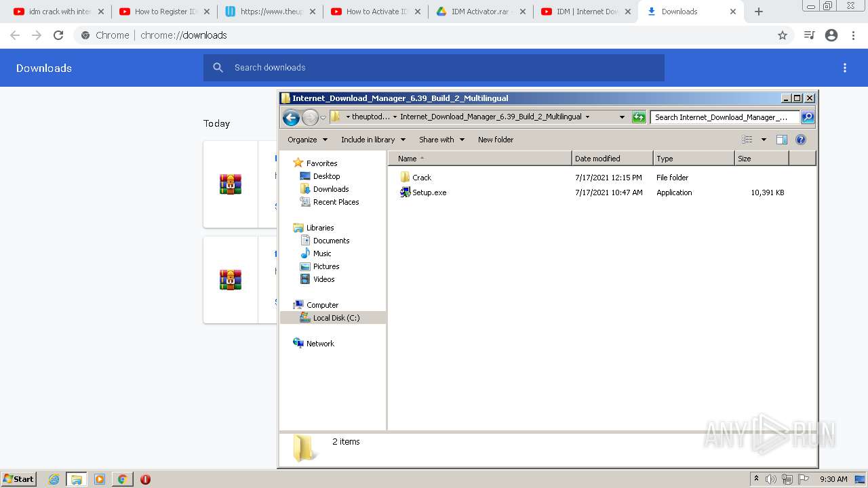Show hidden tray icons arrow
868x488 pixels.
[756, 479]
